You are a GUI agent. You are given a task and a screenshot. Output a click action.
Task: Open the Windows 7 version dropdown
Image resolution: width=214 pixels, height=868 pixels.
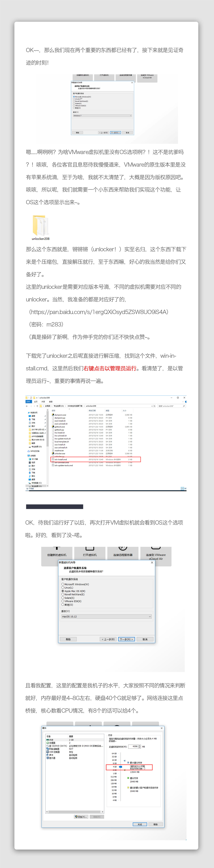(102, 116)
